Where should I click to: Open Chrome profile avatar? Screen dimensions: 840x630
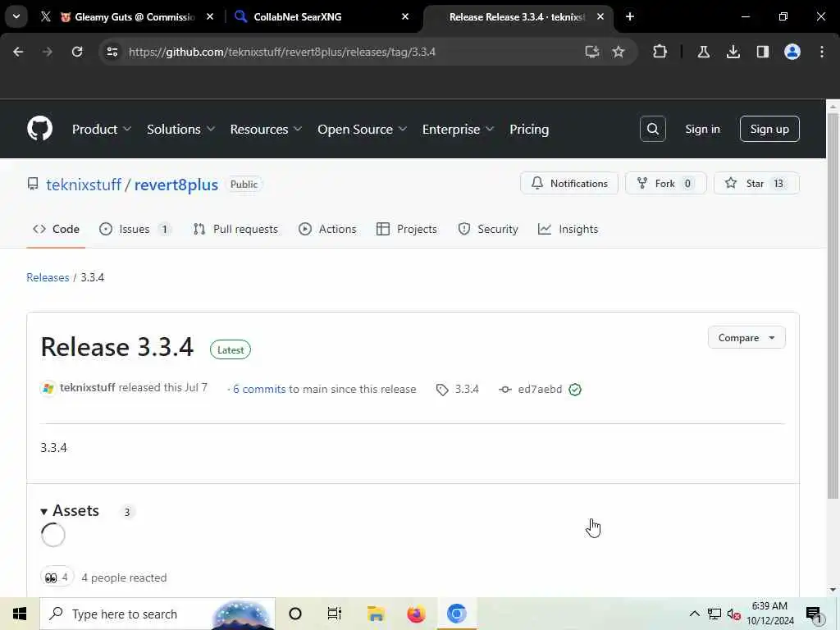(792, 52)
